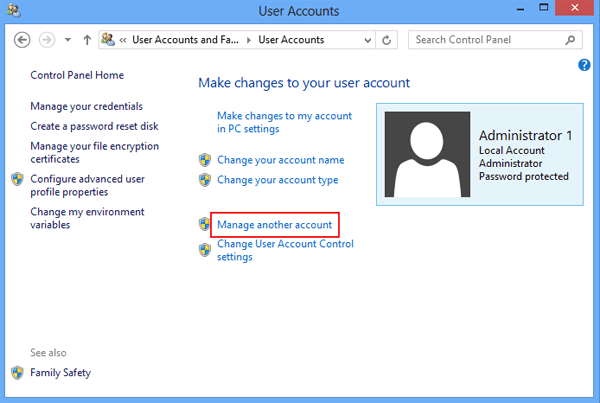This screenshot has height=403, width=600.
Task: Click the Family Safety shield icon
Action: tap(17, 373)
